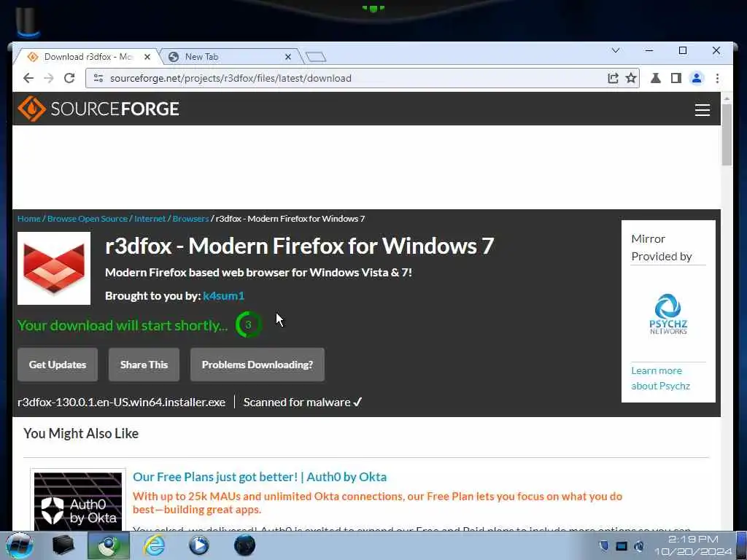Click the page vertical scrollbar thumb
The width and height of the screenshot is (747, 560).
click(727, 134)
